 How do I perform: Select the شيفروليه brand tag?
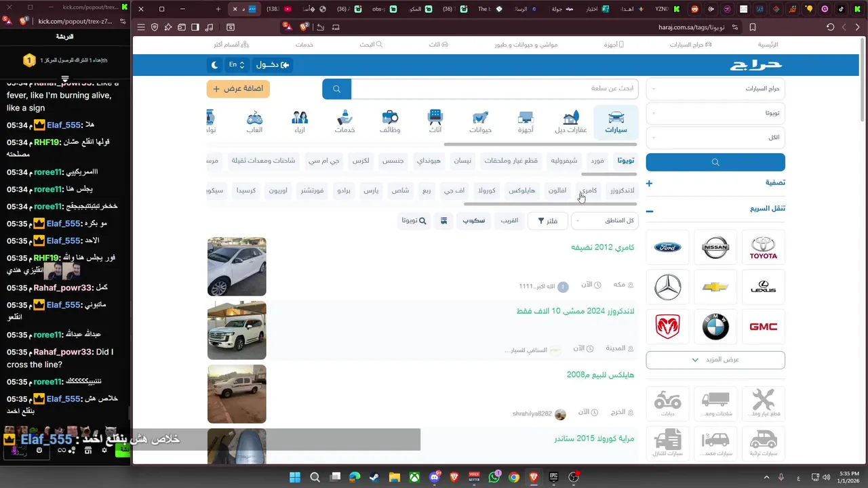pyautogui.click(x=564, y=161)
